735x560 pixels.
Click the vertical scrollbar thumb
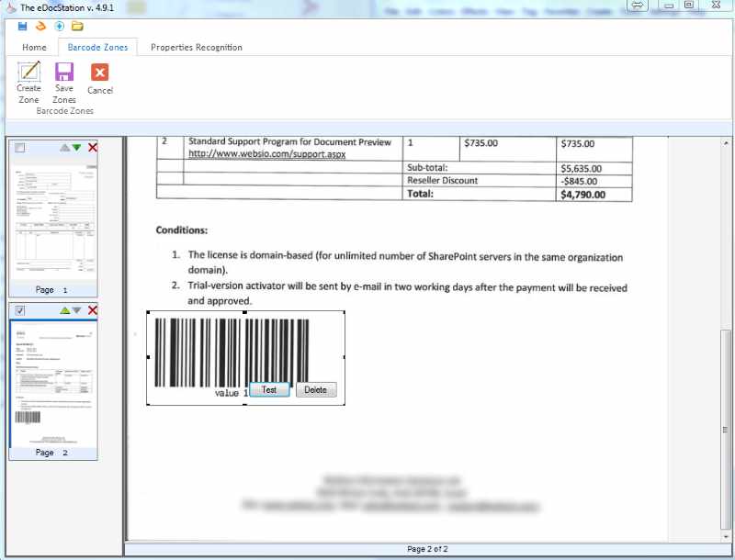[x=726, y=430]
